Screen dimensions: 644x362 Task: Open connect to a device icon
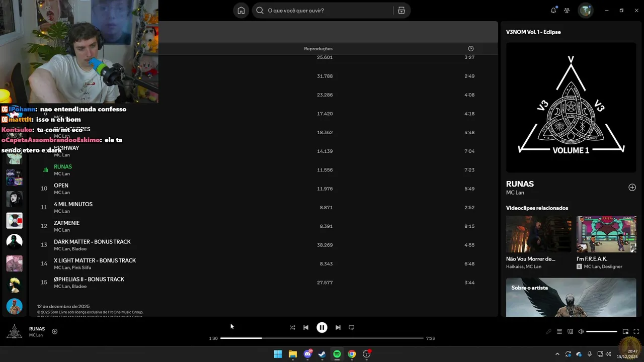tap(570, 332)
